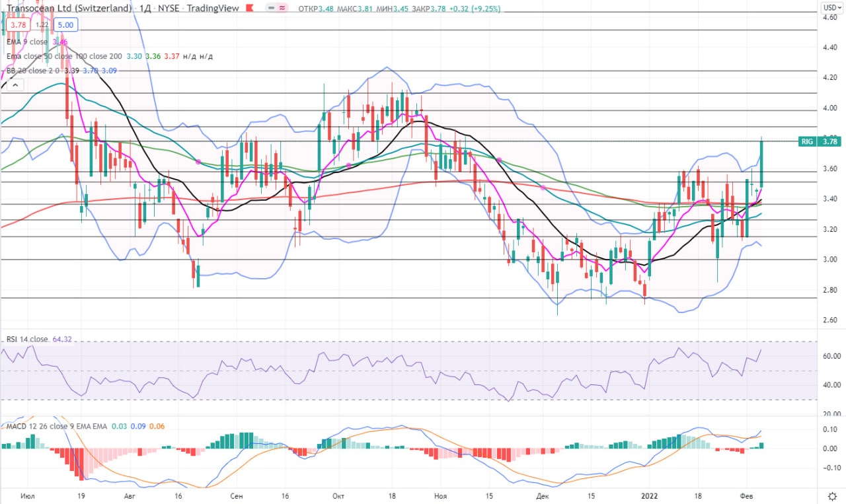This screenshot has height=504, width=846.
Task: Click the 1.22 spread value
Action: 42,24
